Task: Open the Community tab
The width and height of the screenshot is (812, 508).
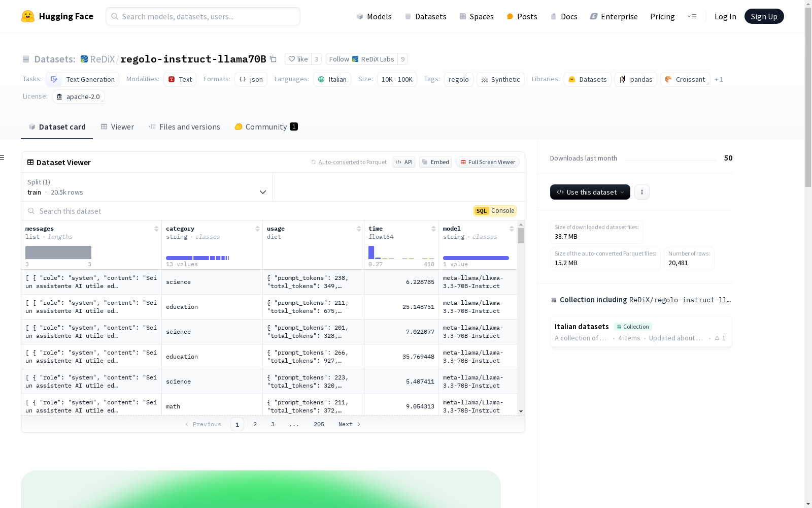Action: (266, 127)
